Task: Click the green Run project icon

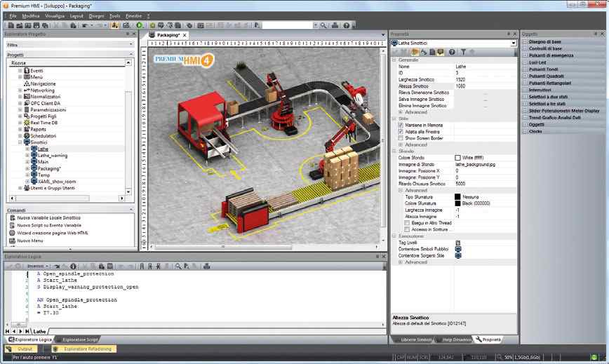Action: pyautogui.click(x=140, y=25)
